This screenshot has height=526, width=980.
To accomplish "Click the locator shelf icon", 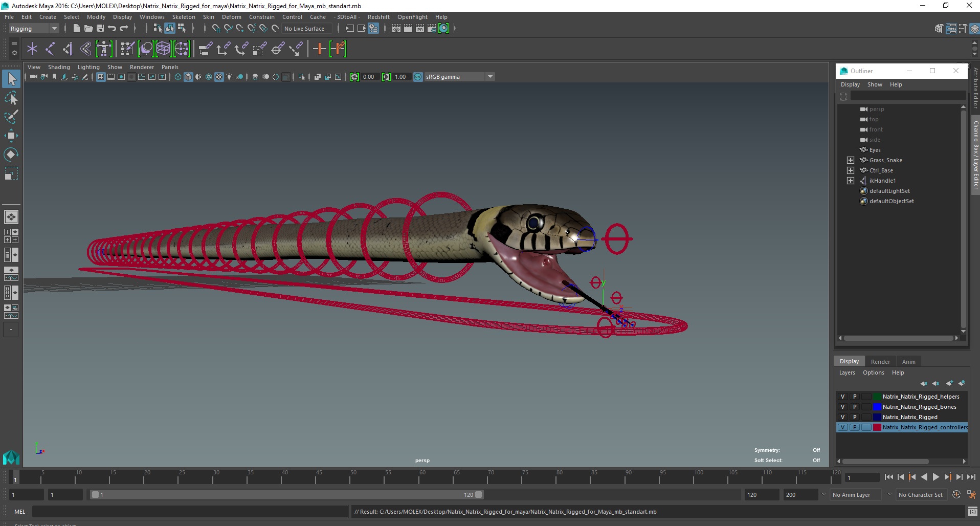I will [32, 49].
